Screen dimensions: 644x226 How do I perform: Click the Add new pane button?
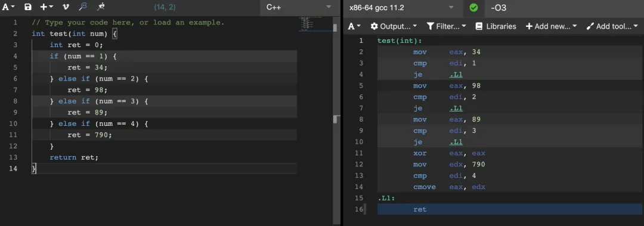551,26
